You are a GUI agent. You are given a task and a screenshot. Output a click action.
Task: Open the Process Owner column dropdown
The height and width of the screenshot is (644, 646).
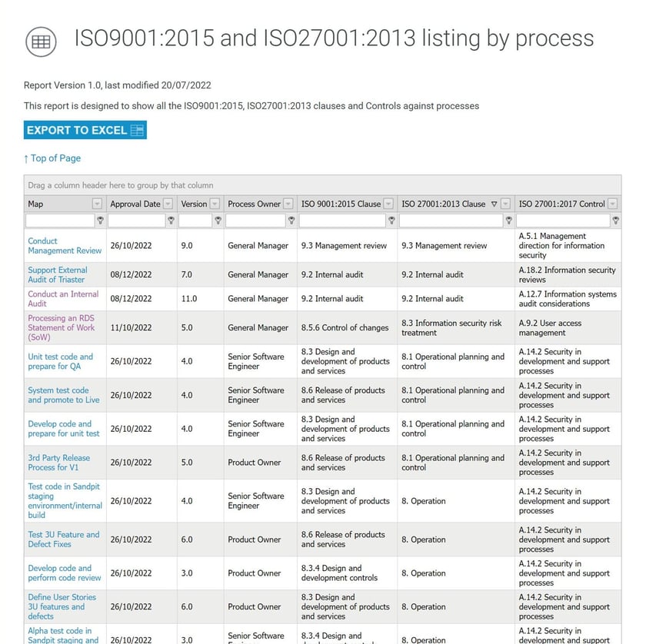point(288,204)
